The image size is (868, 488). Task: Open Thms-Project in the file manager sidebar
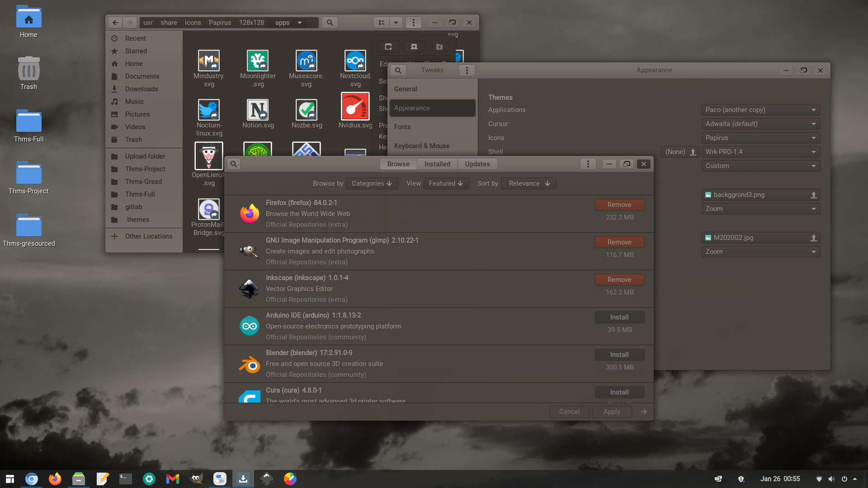click(144, 169)
